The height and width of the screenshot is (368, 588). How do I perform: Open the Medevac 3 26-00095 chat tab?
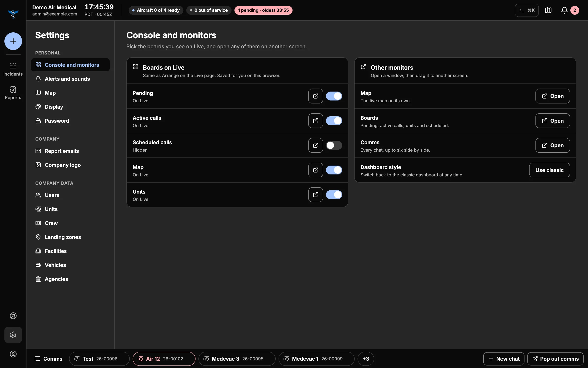point(237,359)
